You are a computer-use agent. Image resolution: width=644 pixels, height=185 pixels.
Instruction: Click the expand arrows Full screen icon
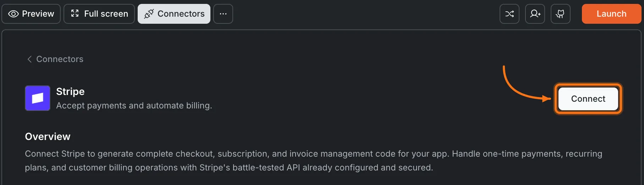tap(75, 13)
